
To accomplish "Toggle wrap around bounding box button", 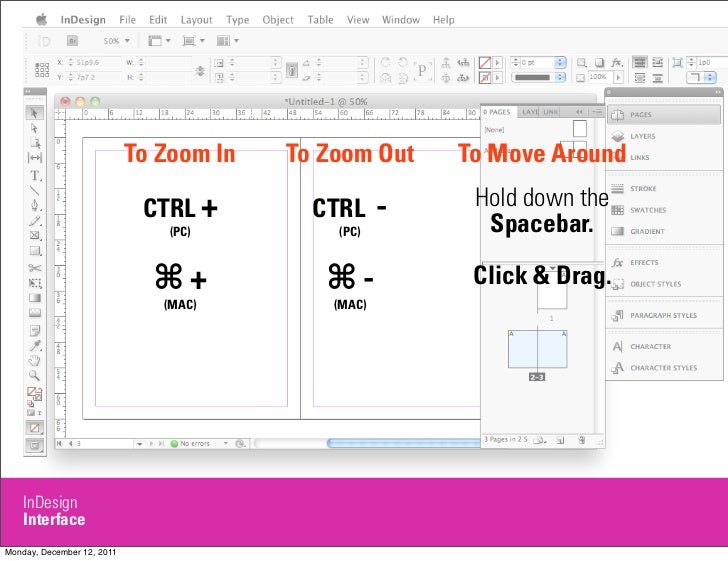I will pos(657,62).
